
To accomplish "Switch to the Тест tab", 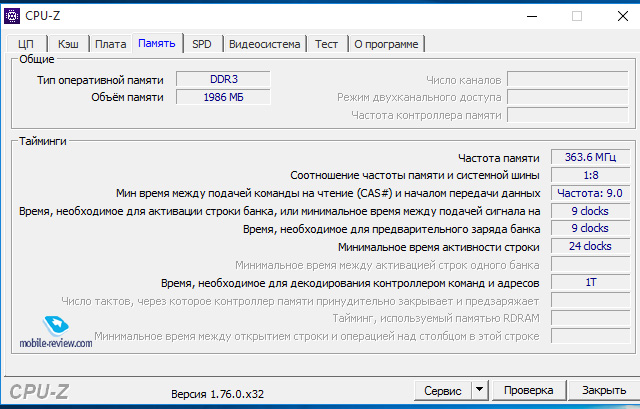I will click(x=327, y=44).
